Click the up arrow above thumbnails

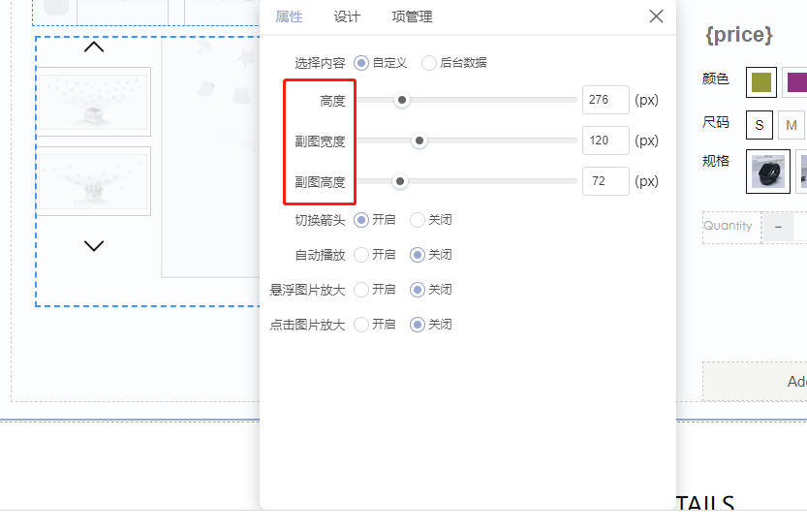pos(94,47)
